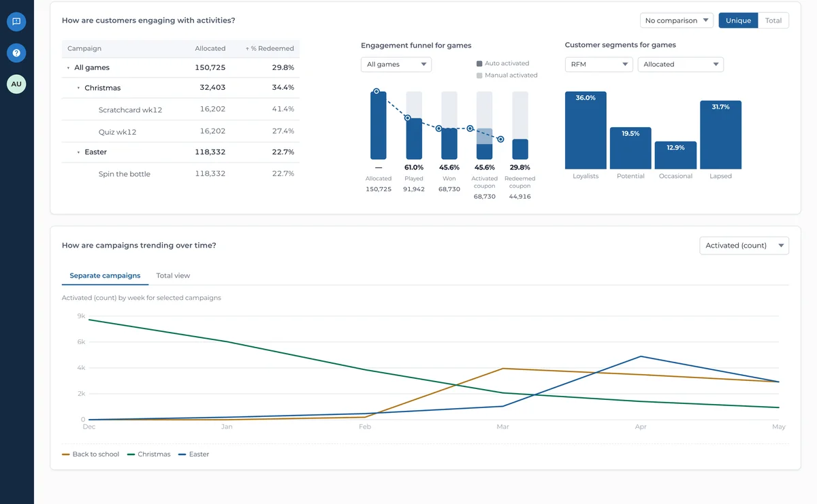Click the Lapsed 31.7% bar
Viewport: 817px width, 504px height.
click(720, 135)
